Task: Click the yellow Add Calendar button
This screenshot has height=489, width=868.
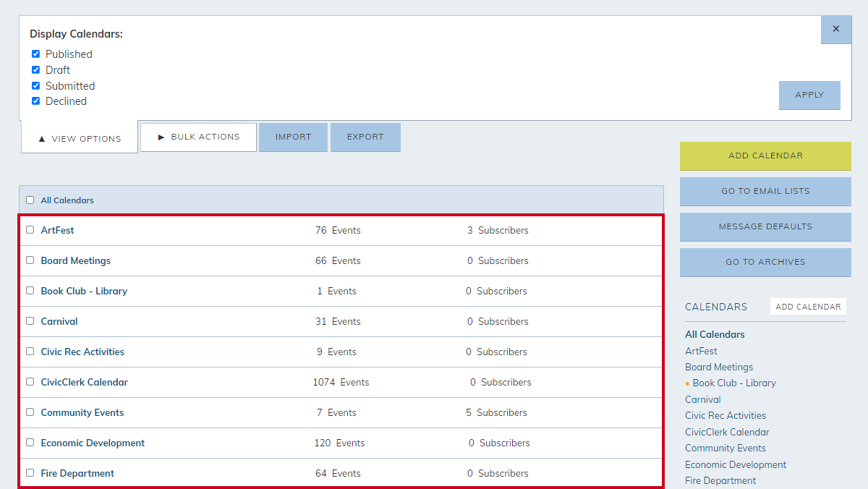Action: tap(765, 156)
